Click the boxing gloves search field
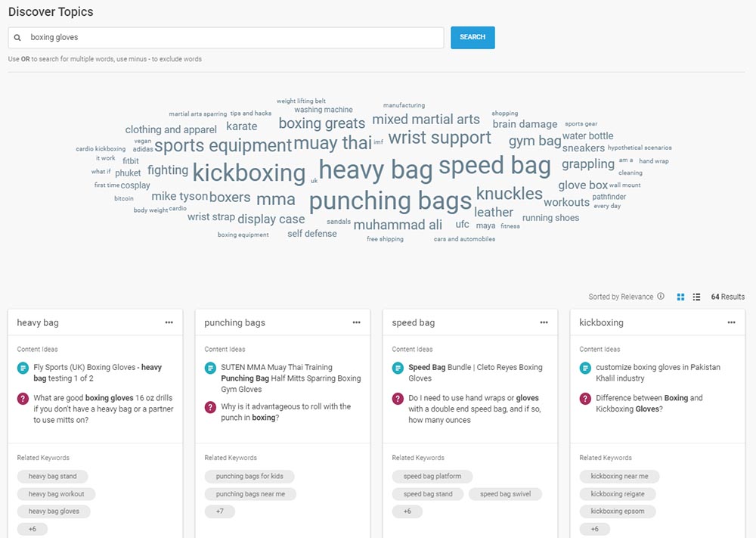This screenshot has width=756, height=538. tap(227, 37)
